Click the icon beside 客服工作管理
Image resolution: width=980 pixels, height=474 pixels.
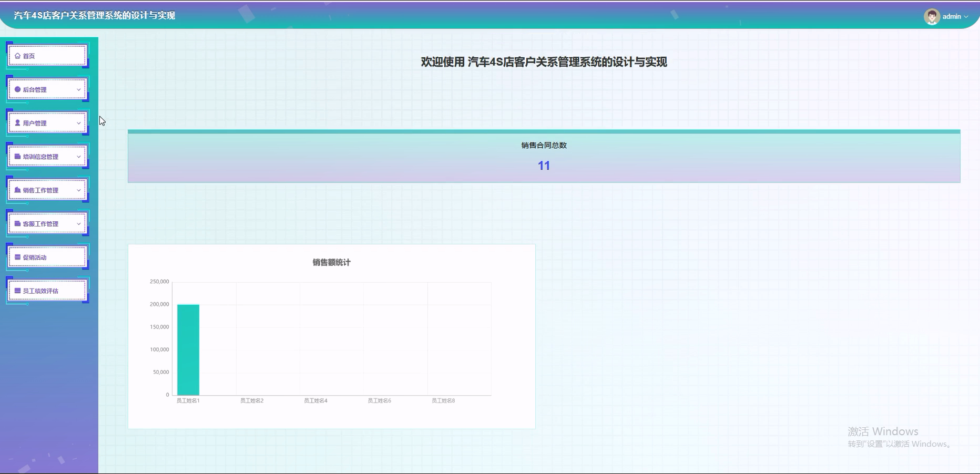17,224
